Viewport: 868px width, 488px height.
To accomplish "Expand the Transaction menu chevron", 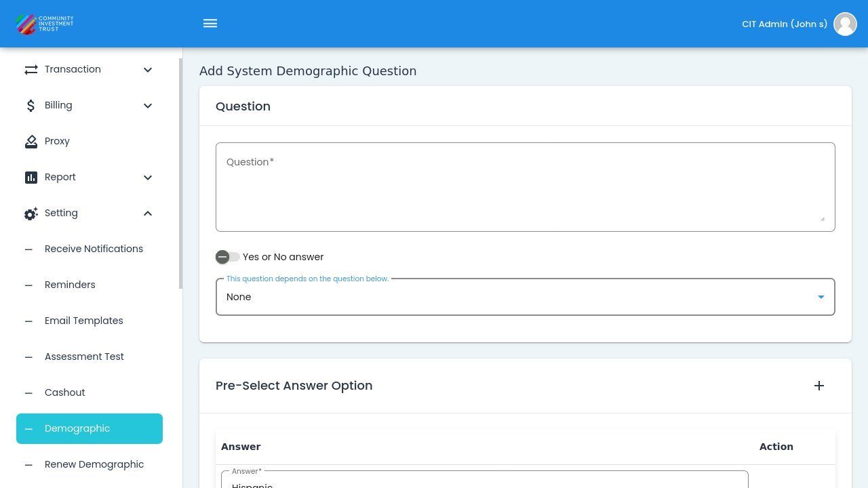I will pos(148,70).
